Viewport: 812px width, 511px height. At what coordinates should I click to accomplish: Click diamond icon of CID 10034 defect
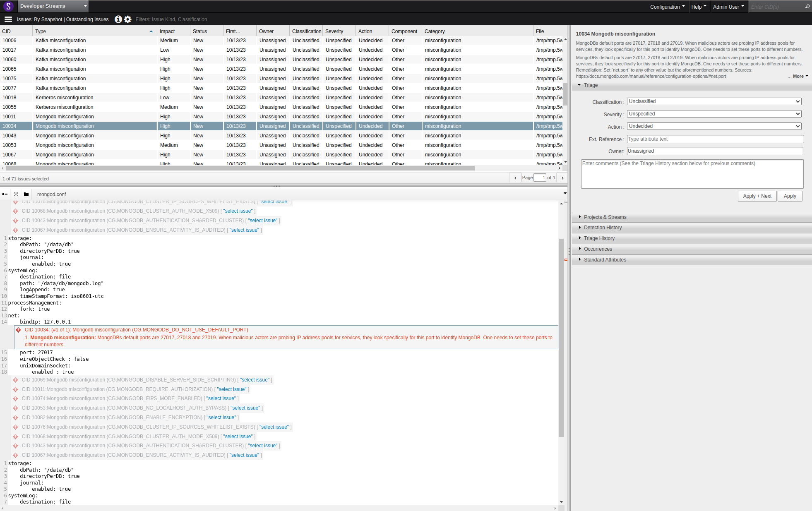click(x=18, y=330)
